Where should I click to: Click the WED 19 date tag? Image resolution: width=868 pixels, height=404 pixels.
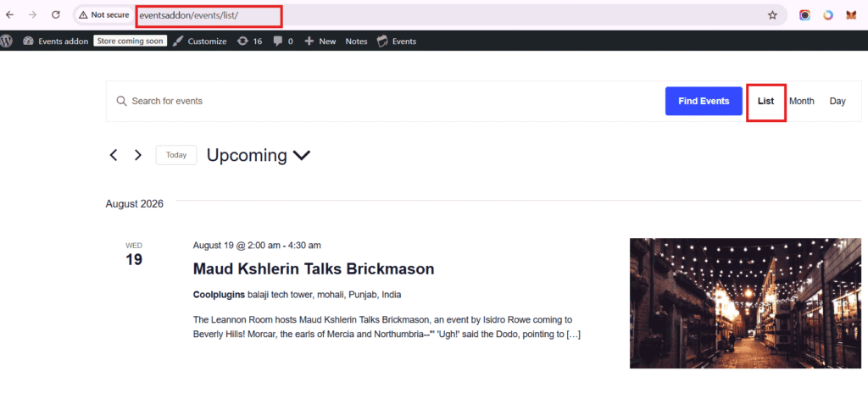pyautogui.click(x=134, y=255)
